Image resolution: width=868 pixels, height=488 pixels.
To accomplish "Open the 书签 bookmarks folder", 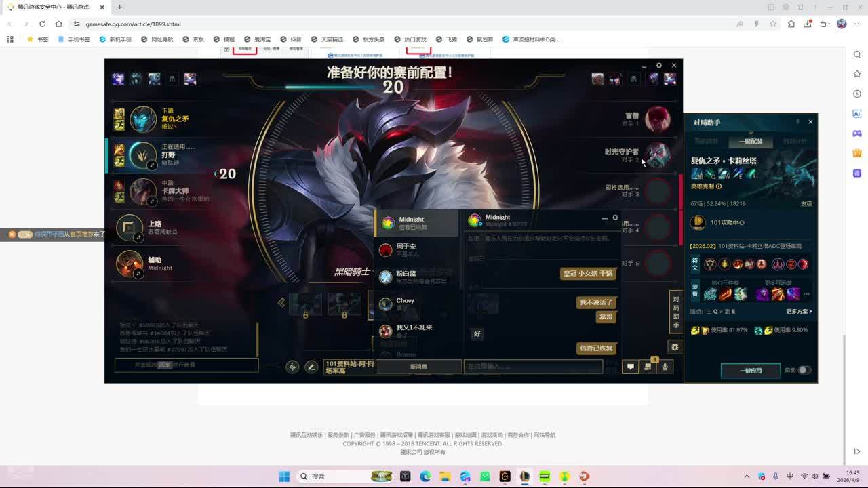I will pyautogui.click(x=38, y=39).
